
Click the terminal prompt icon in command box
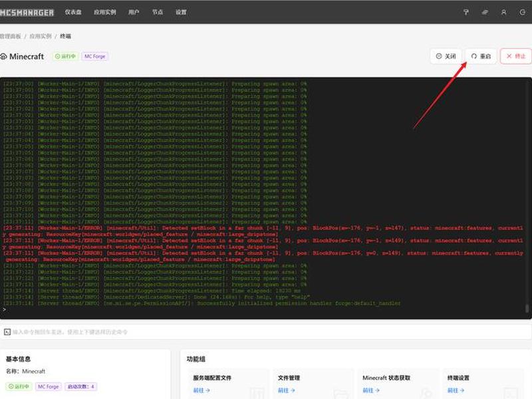pos(7,332)
